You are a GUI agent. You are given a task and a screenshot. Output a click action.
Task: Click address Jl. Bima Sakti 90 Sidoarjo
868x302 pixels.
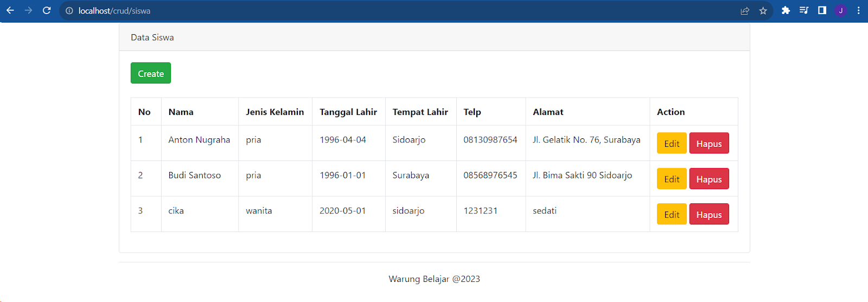click(x=583, y=175)
